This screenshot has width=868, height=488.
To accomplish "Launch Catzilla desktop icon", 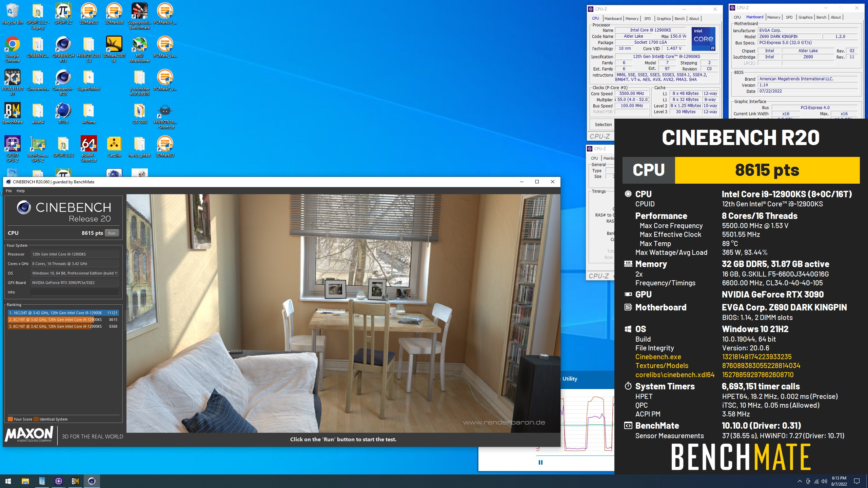I will tap(114, 147).
